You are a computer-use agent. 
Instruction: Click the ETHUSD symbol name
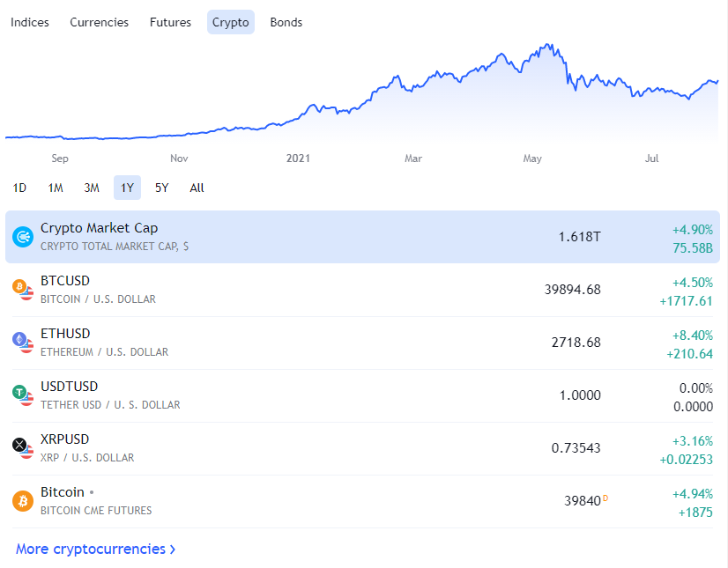(x=65, y=334)
